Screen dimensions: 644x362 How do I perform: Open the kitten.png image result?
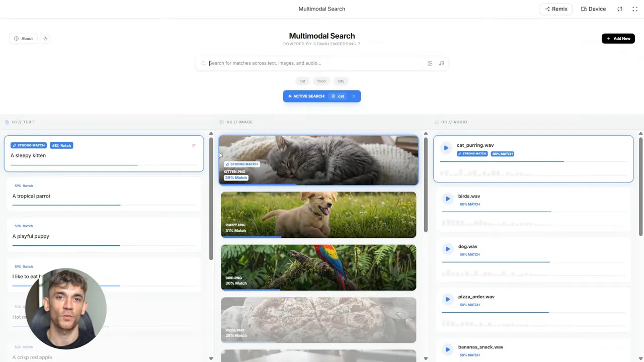(318, 160)
